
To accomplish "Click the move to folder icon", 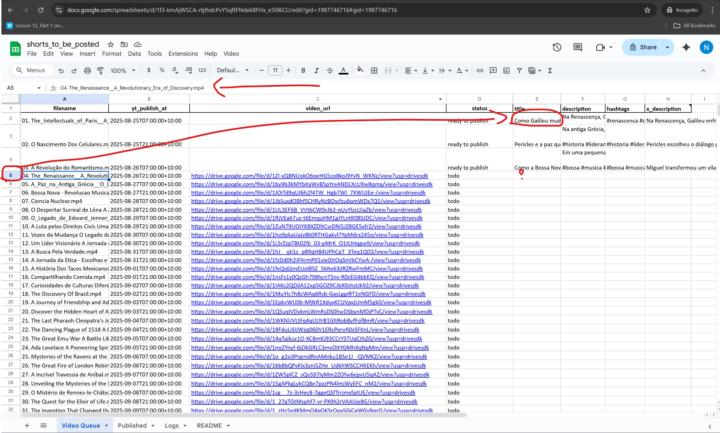I will pos(124,45).
